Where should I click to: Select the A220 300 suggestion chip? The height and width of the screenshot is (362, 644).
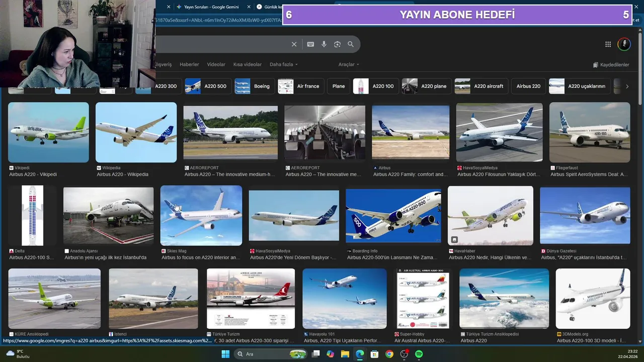click(x=157, y=86)
